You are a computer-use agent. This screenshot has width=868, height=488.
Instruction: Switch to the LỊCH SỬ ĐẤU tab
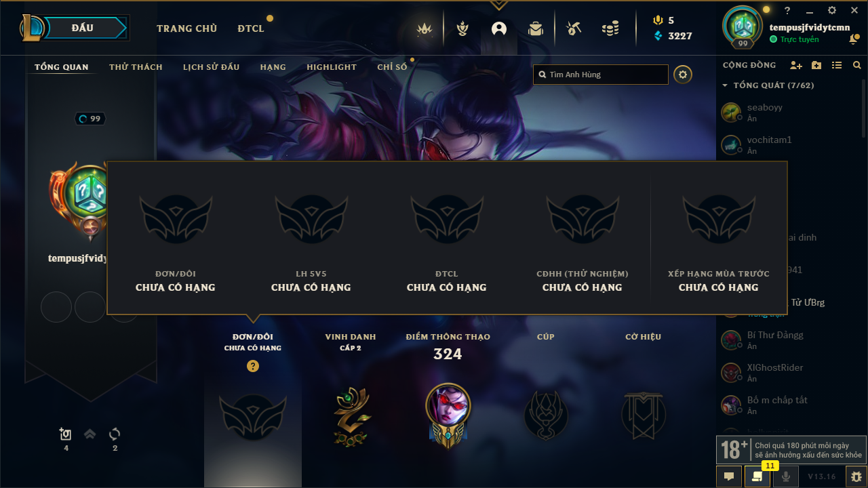(212, 67)
